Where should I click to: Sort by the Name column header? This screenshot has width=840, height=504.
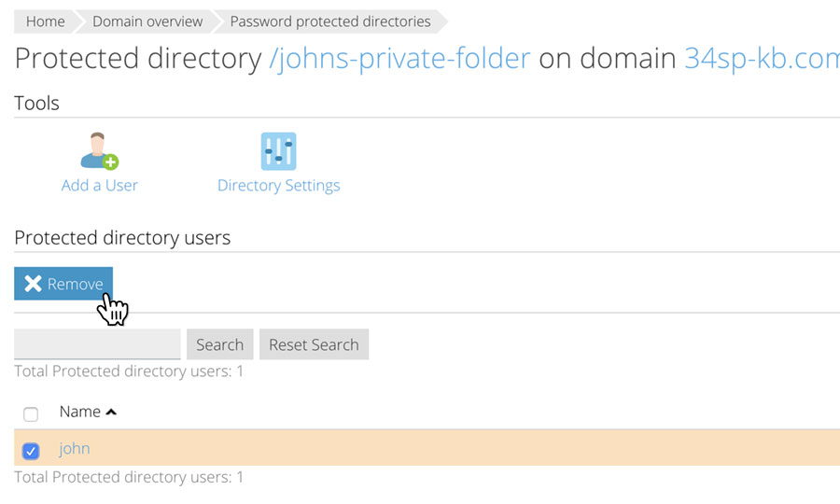[80, 412]
